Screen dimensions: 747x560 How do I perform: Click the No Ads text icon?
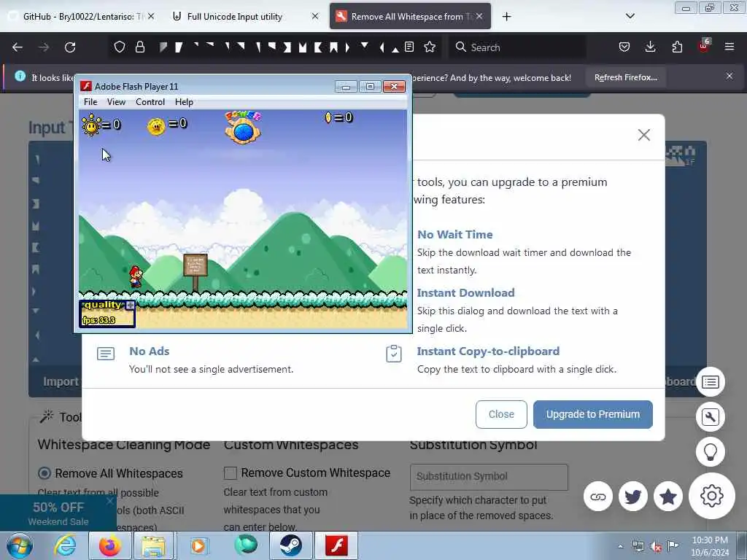point(106,354)
